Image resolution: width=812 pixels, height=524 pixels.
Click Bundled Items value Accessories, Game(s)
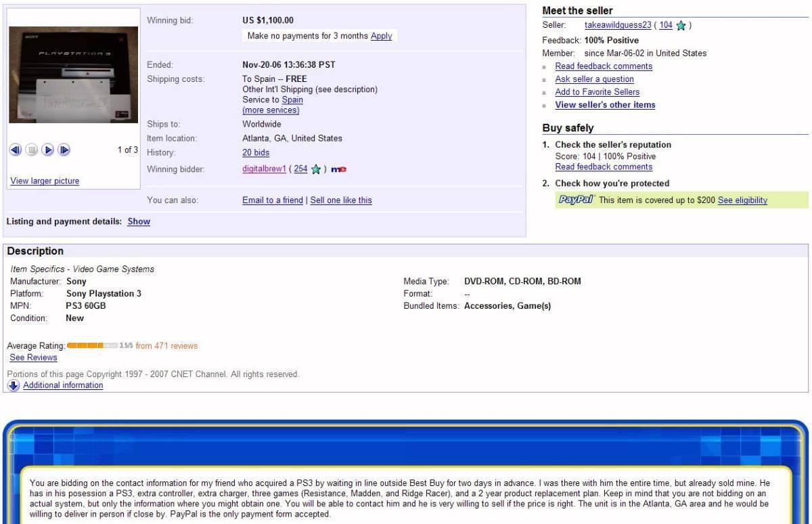pos(507,306)
